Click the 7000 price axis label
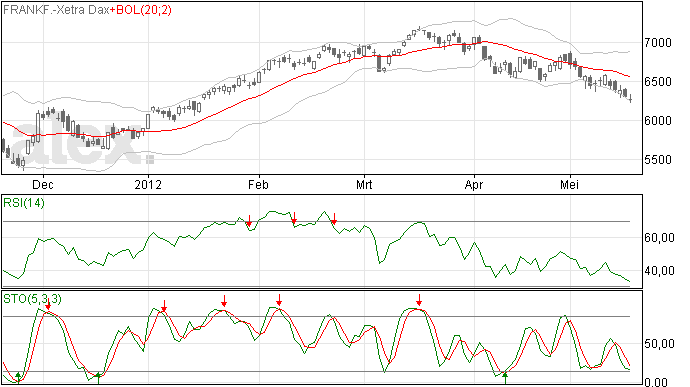Viewport: 690px width, 387px height. [x=658, y=43]
